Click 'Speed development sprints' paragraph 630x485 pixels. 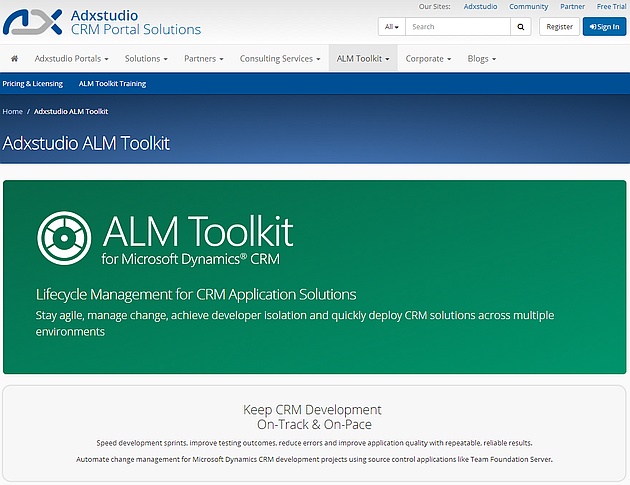(x=314, y=443)
